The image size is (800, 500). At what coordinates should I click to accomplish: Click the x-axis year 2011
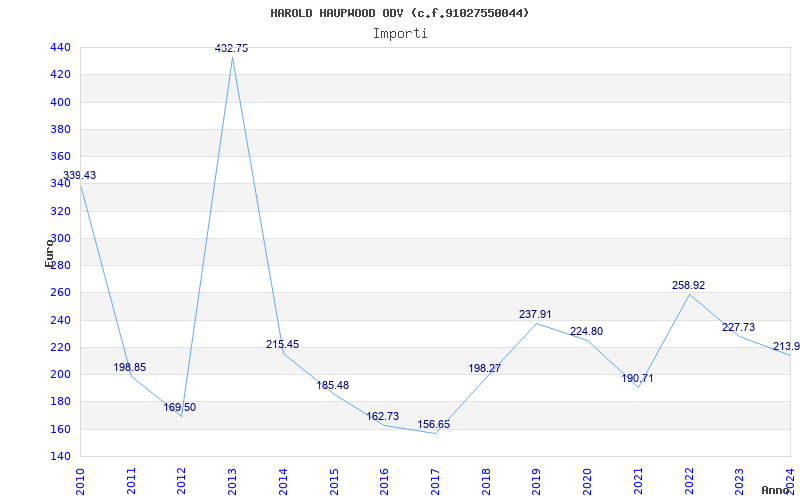pos(131,482)
